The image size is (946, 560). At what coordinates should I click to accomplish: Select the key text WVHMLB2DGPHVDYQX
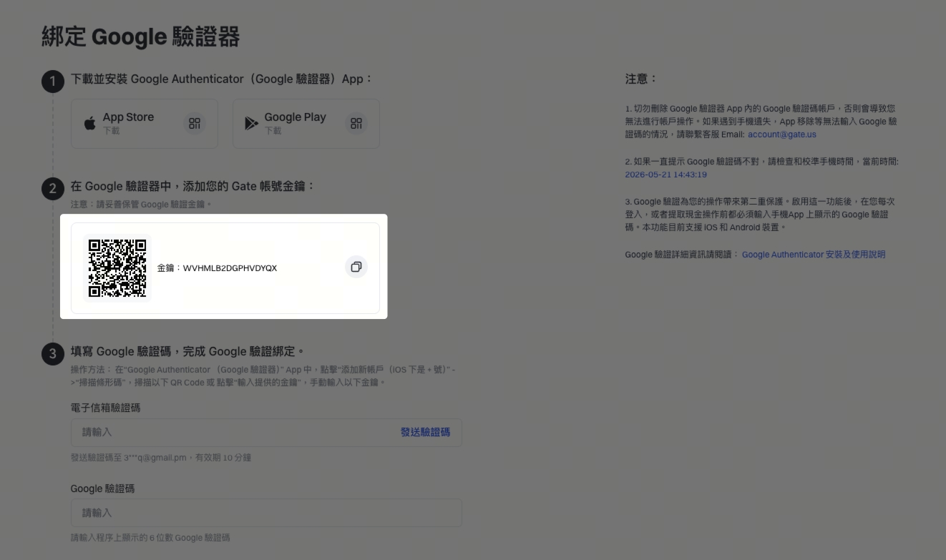click(230, 268)
